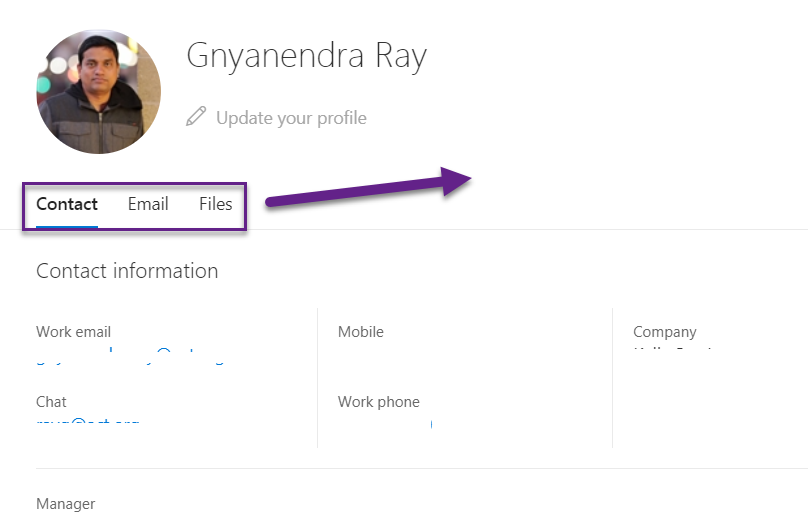The image size is (808, 518).
Task: Click the Mobile field label
Action: coord(361,331)
